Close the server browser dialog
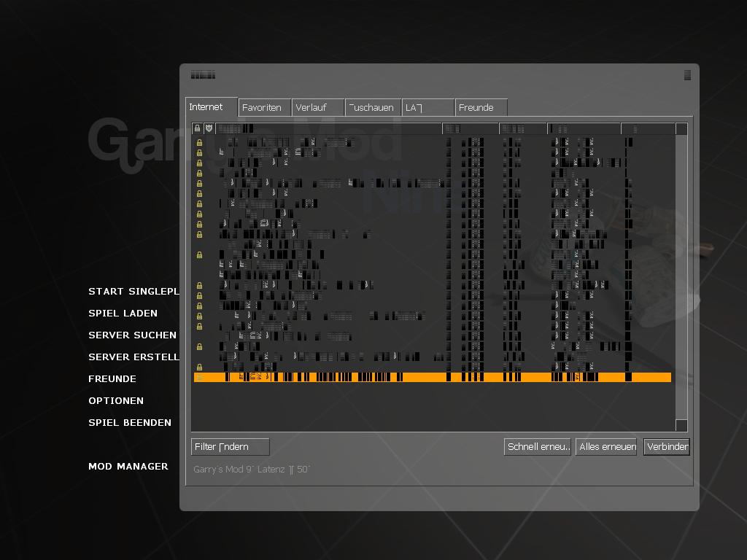The image size is (747, 560). click(x=687, y=75)
